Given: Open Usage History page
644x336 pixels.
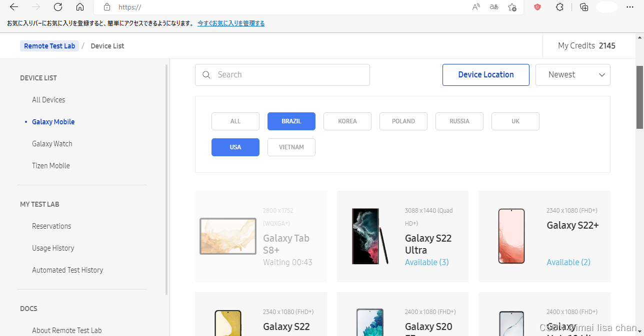Looking at the screenshot, I should (53, 248).
